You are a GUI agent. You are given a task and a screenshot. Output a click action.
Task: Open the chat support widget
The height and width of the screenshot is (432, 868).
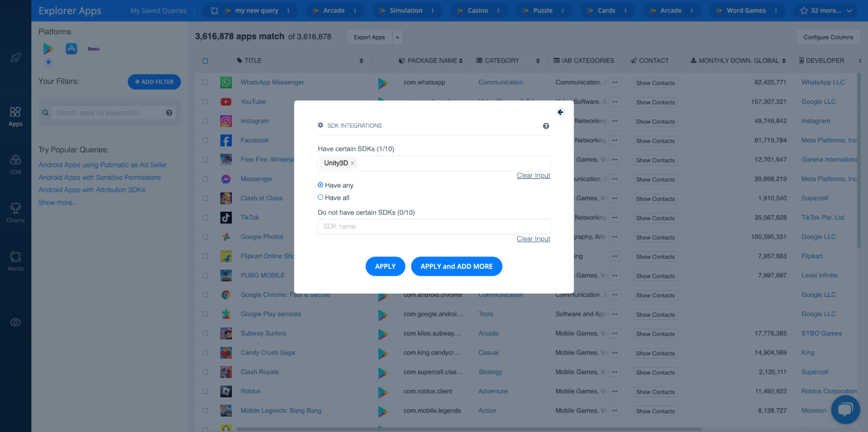[x=845, y=409]
